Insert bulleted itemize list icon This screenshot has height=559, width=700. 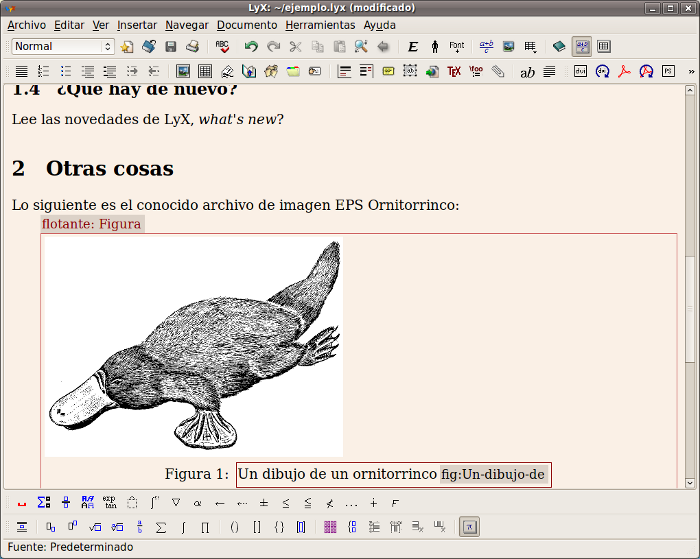tap(66, 71)
